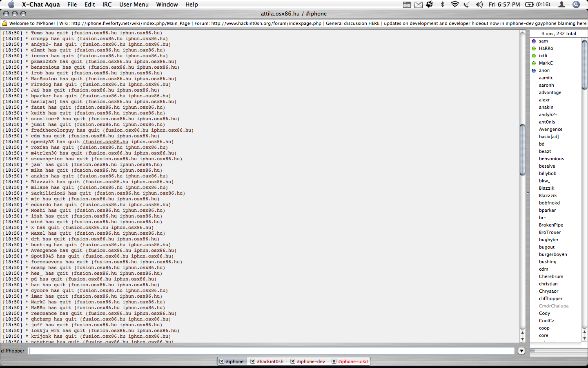Select user BroTroxer in the user list
The width and height of the screenshot is (588, 368).
550,233
